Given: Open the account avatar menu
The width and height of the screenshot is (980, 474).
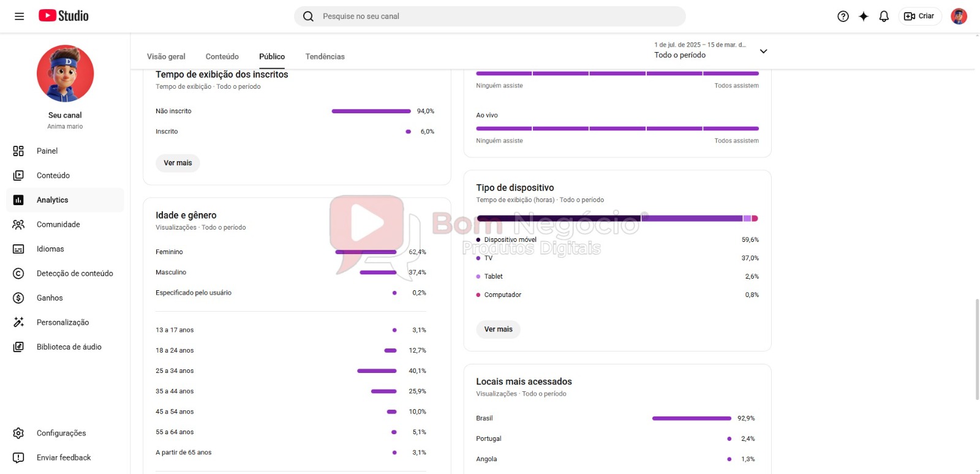Looking at the screenshot, I should coord(959,17).
